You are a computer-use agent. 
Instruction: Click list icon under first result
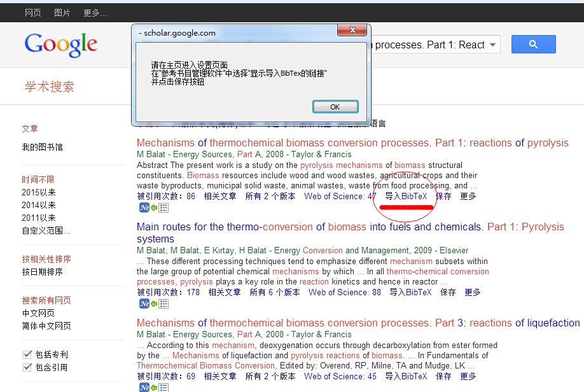[163, 208]
